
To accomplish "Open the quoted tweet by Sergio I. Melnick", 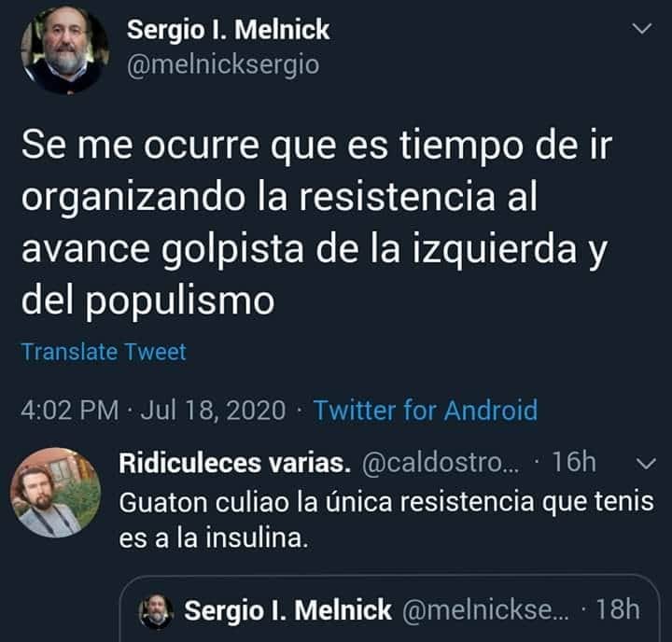I will coord(389,609).
